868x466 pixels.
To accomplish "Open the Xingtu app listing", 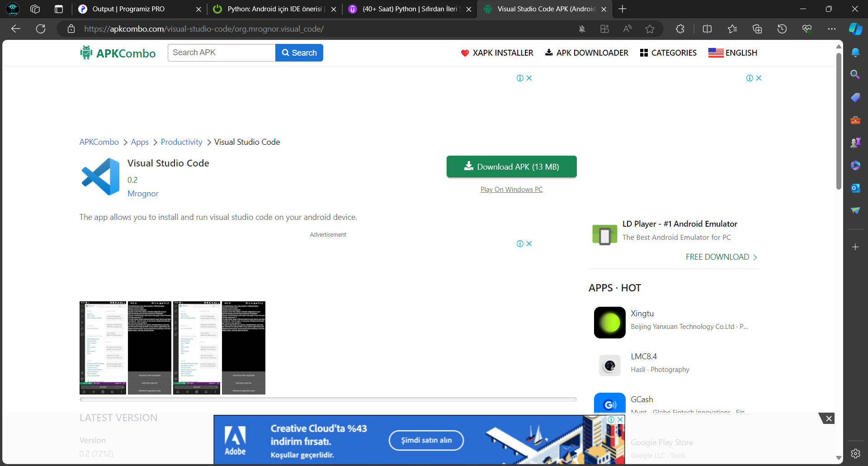I will (673, 322).
